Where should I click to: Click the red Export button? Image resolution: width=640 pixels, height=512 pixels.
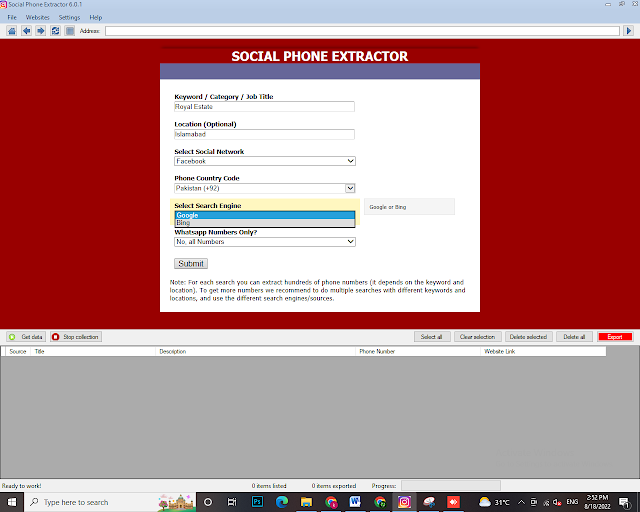pyautogui.click(x=615, y=337)
